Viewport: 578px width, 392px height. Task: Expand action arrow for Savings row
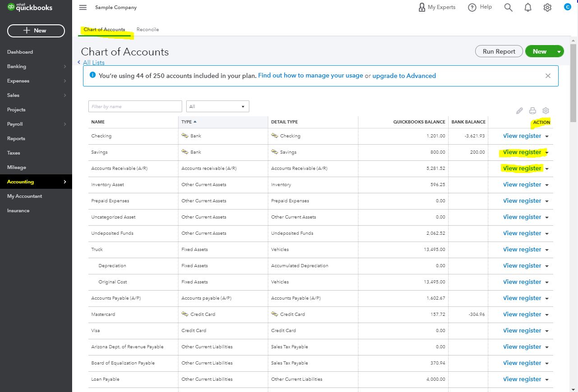click(547, 153)
